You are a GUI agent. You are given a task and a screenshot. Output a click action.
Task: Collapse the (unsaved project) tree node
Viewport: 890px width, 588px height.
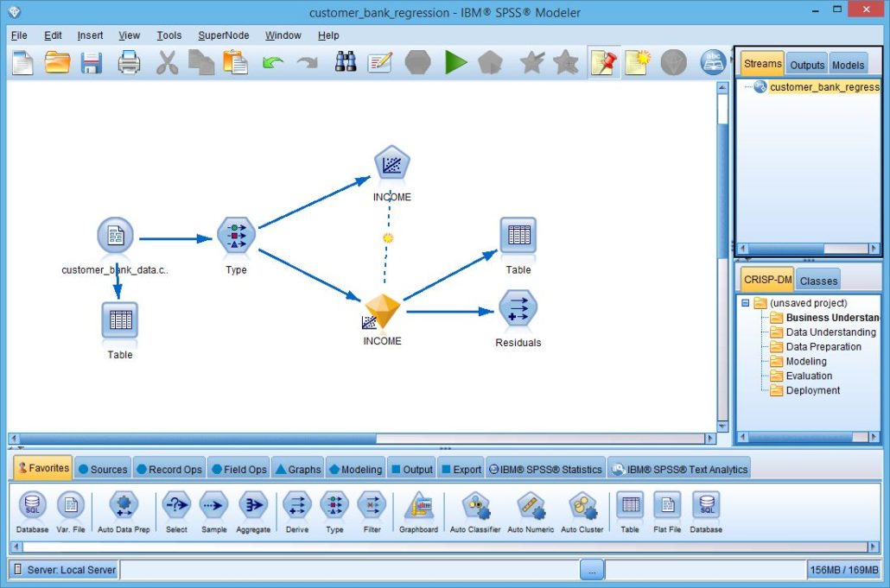745,303
